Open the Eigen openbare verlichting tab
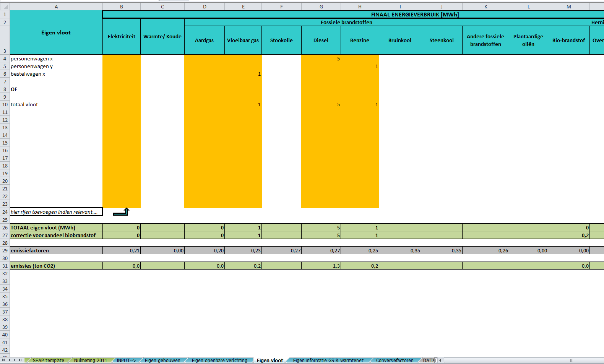The height and width of the screenshot is (364, 604). click(219, 360)
